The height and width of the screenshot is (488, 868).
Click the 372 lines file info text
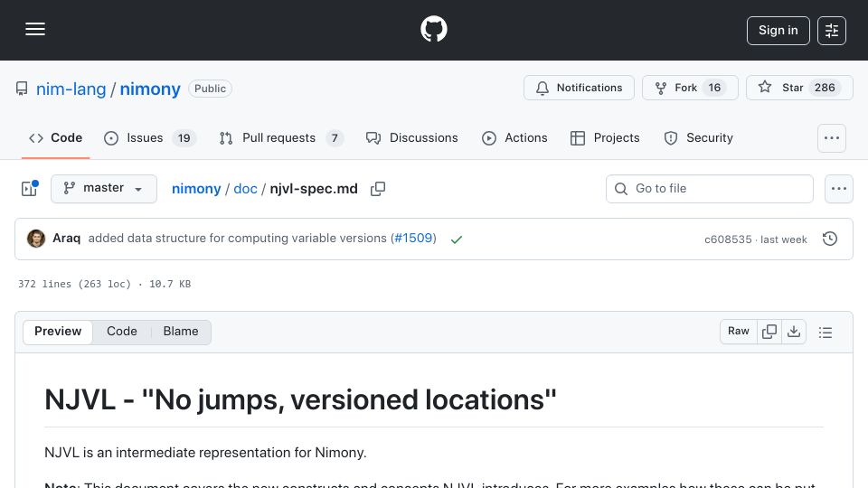coord(104,284)
